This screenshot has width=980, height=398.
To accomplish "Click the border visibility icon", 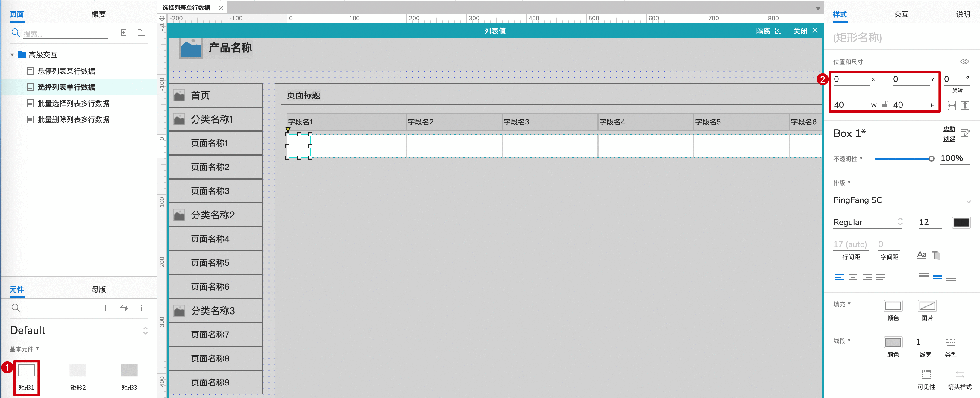I will [x=926, y=374].
